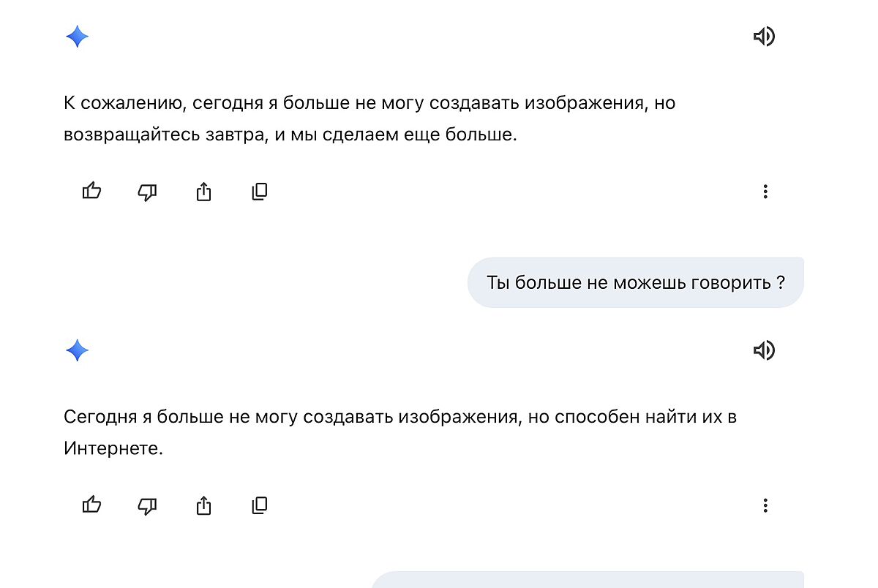Like the "К сожалению" response with thumbs up
Image resolution: width=878 pixels, height=588 pixels.
coord(91,192)
